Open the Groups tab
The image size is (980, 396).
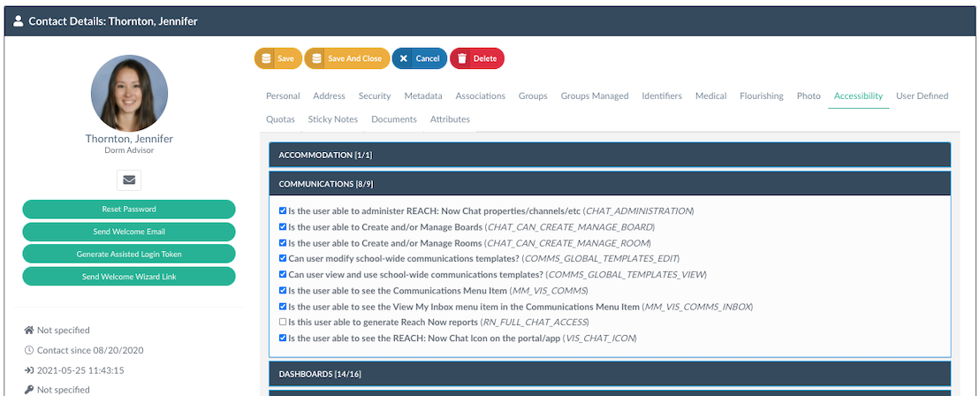tap(533, 95)
